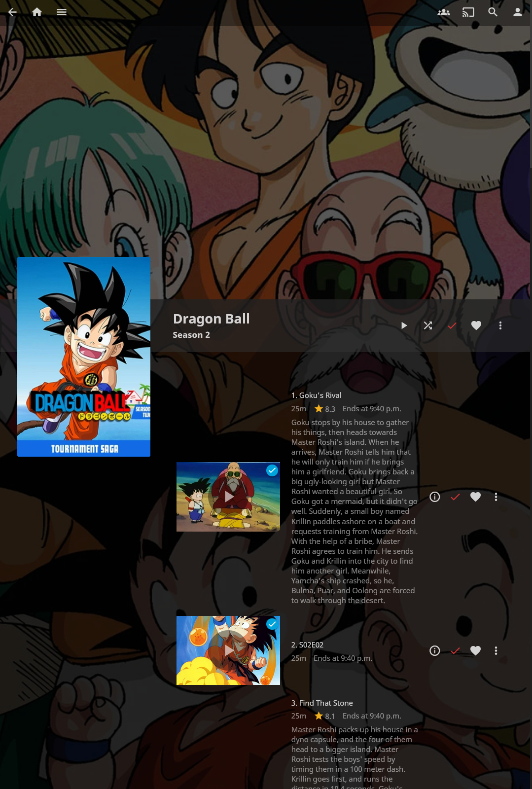Play Dragon Ball Season 2
The image size is (532, 789).
click(x=404, y=325)
